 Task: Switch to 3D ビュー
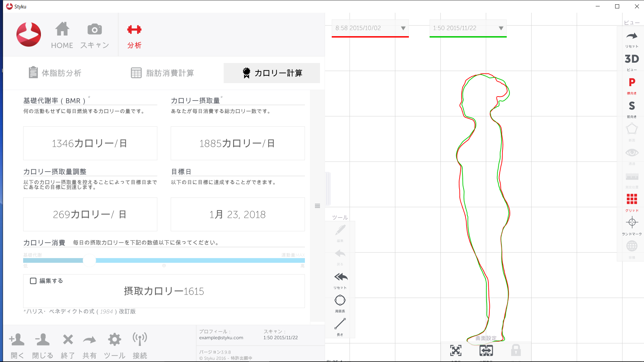[632, 62]
